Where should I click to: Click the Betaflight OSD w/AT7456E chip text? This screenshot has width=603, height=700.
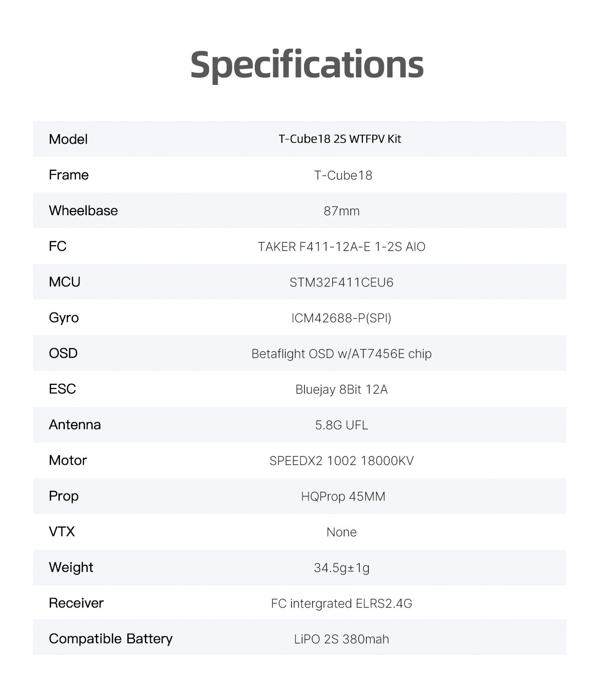click(342, 354)
